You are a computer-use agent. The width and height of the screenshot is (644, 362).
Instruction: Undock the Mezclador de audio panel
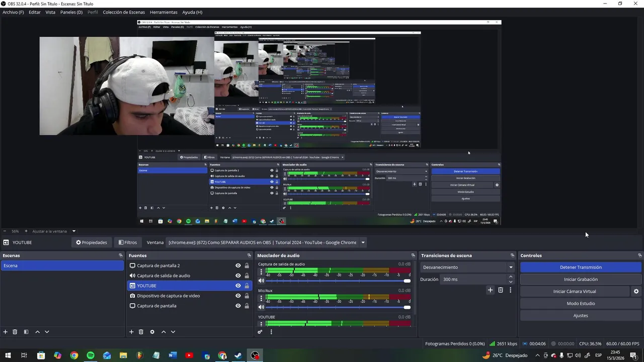pos(413,255)
